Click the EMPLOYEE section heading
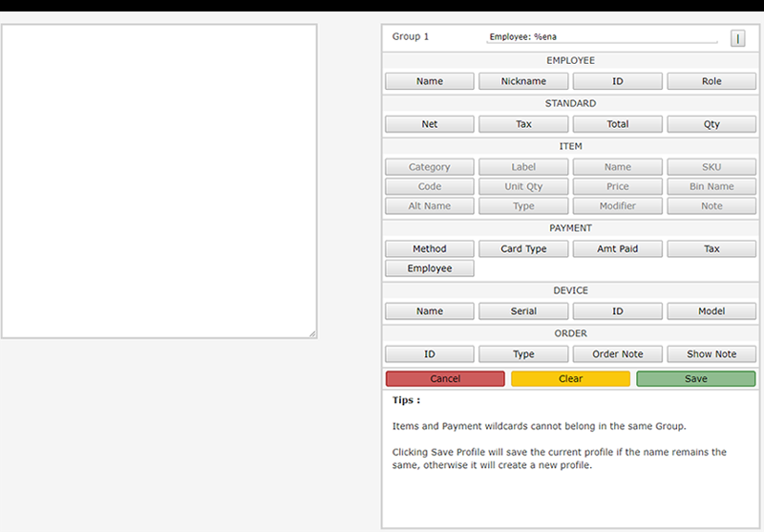The width and height of the screenshot is (764, 532). [570, 60]
